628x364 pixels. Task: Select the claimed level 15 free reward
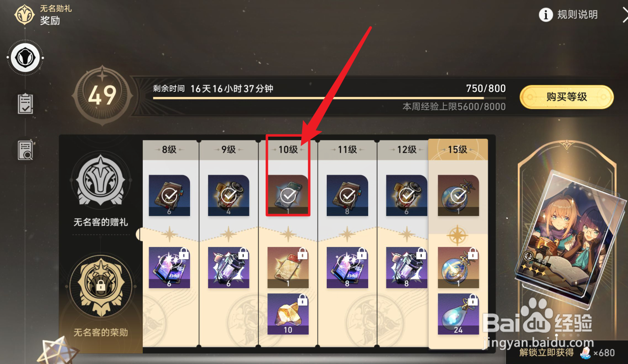[x=458, y=195]
